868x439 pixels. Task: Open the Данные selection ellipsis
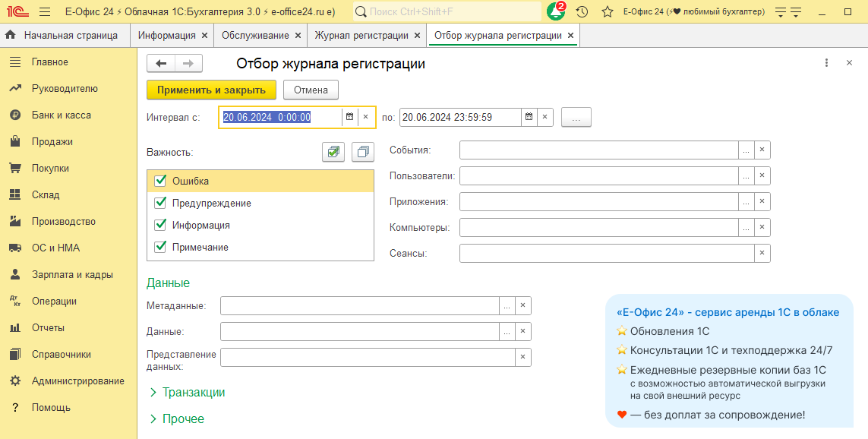click(507, 331)
